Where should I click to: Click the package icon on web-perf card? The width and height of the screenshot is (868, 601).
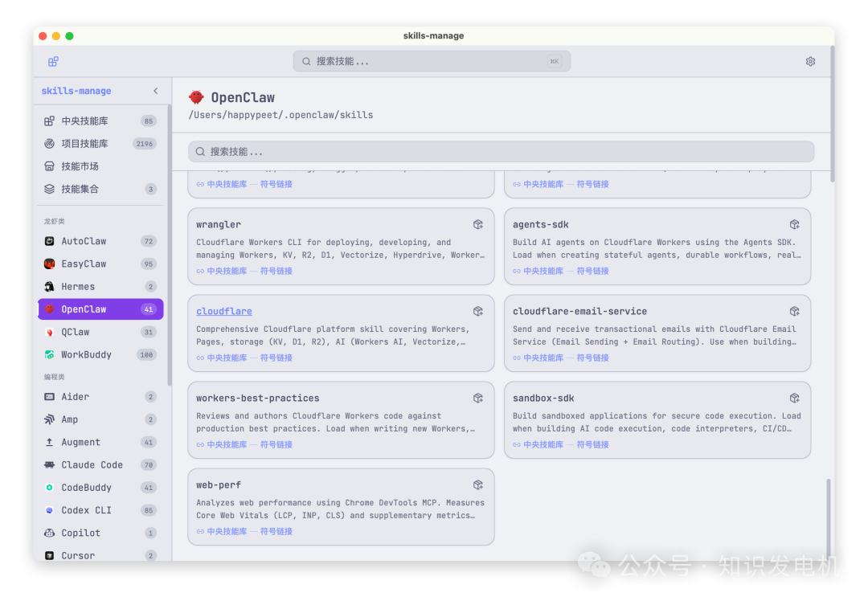(478, 485)
